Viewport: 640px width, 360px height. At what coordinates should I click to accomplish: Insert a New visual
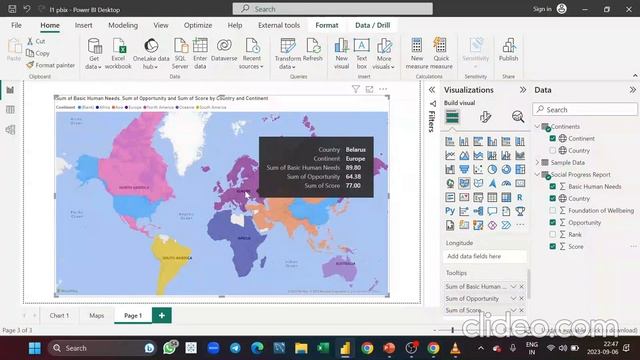click(341, 53)
